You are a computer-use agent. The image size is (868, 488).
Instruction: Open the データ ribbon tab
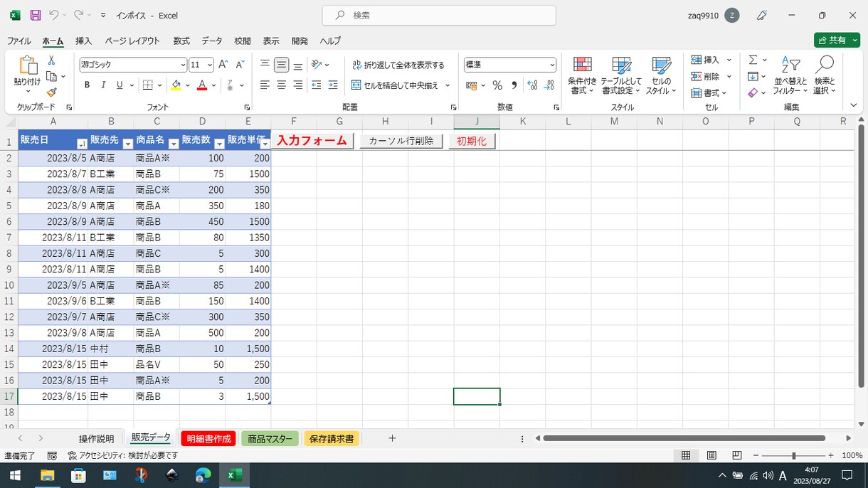tap(212, 41)
